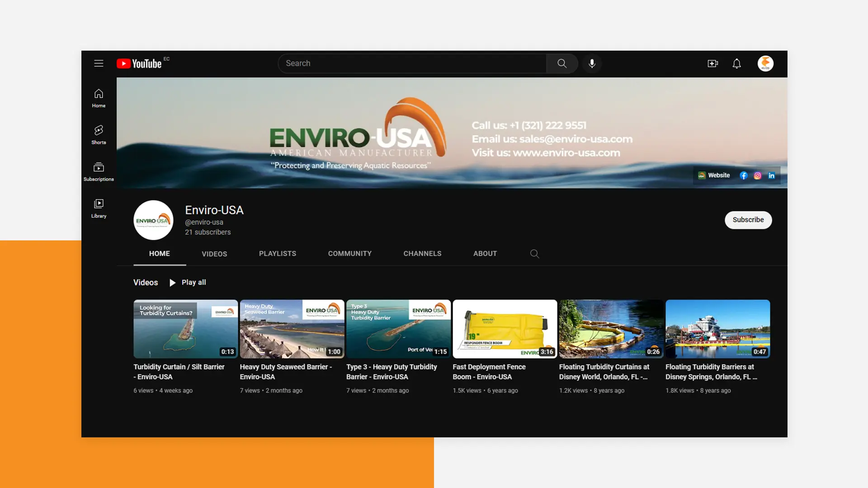Open Type 3 Heavy Duty Turbidity thumbnail
The width and height of the screenshot is (868, 488).
click(398, 329)
